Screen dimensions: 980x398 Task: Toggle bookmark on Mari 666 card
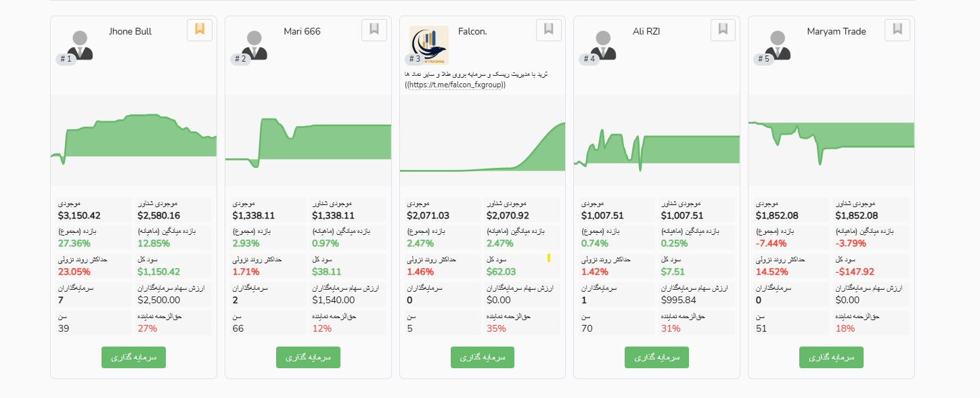[374, 29]
